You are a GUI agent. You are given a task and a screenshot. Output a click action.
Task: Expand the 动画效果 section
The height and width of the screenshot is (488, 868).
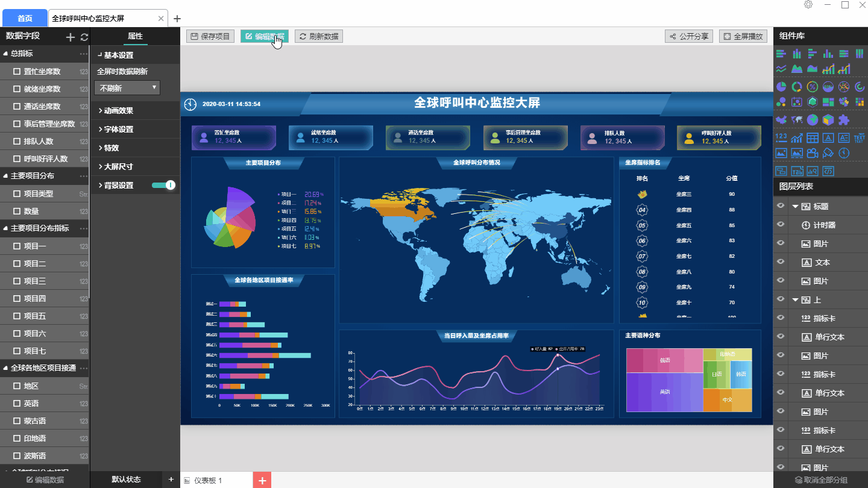(x=136, y=111)
